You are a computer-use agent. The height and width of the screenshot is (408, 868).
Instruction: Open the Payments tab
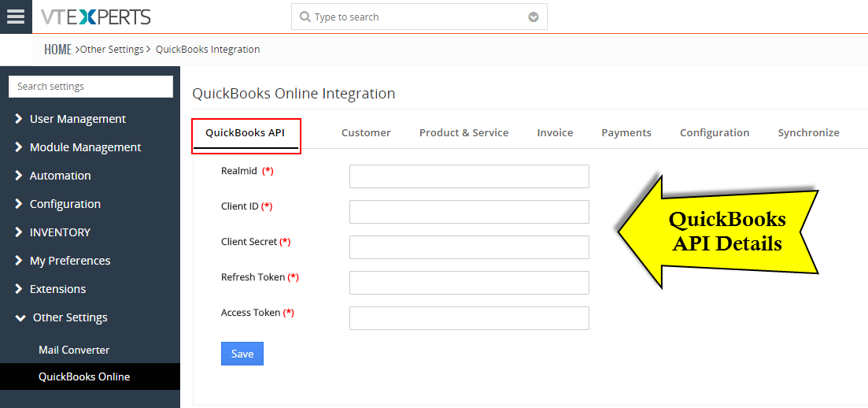point(626,133)
